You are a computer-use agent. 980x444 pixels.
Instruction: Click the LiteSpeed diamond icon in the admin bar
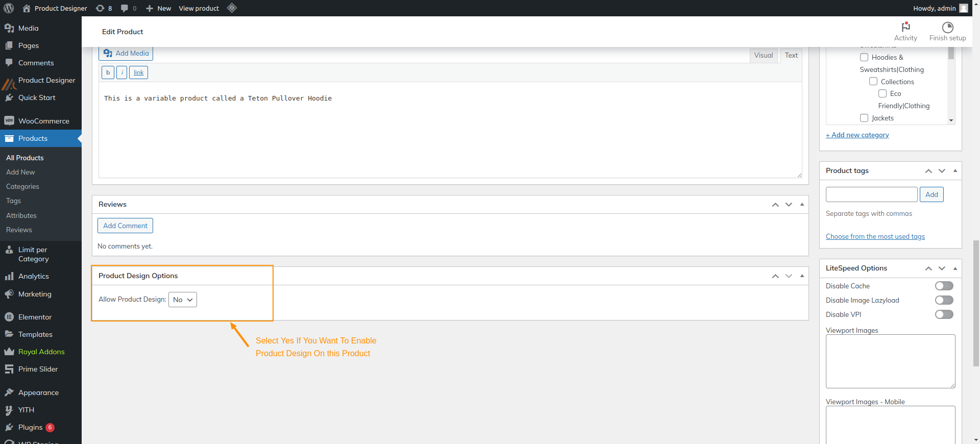232,8
